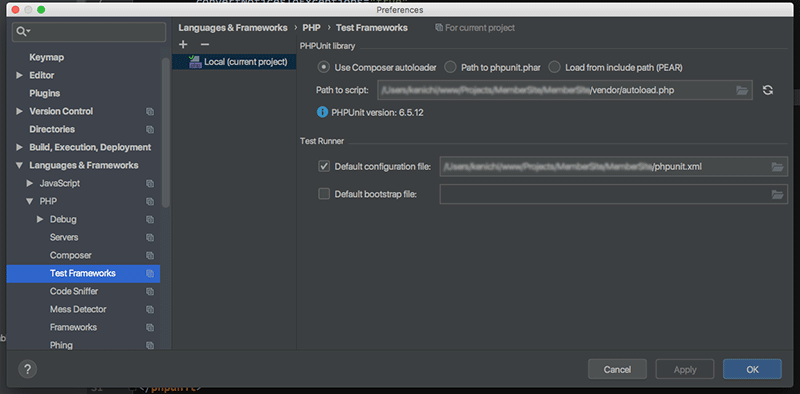Image resolution: width=800 pixels, height=394 pixels.
Task: Click Test Frameworks in the breadcrumb
Action: 371,28
